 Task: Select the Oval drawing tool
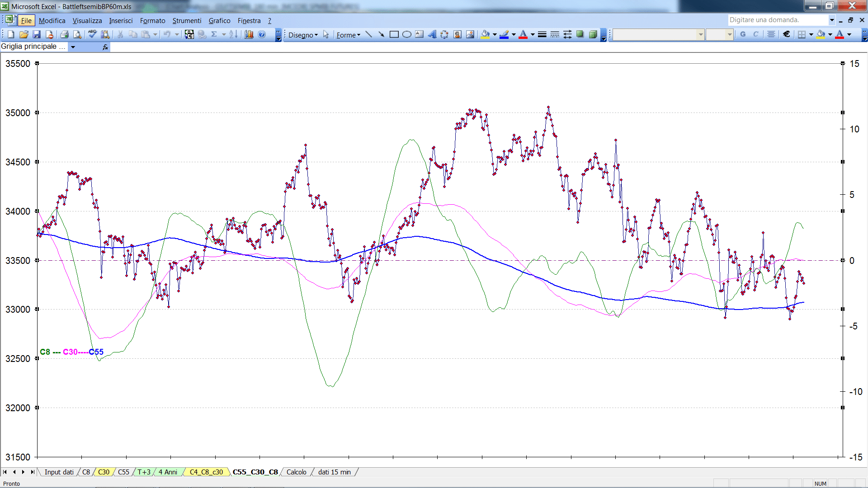406,34
